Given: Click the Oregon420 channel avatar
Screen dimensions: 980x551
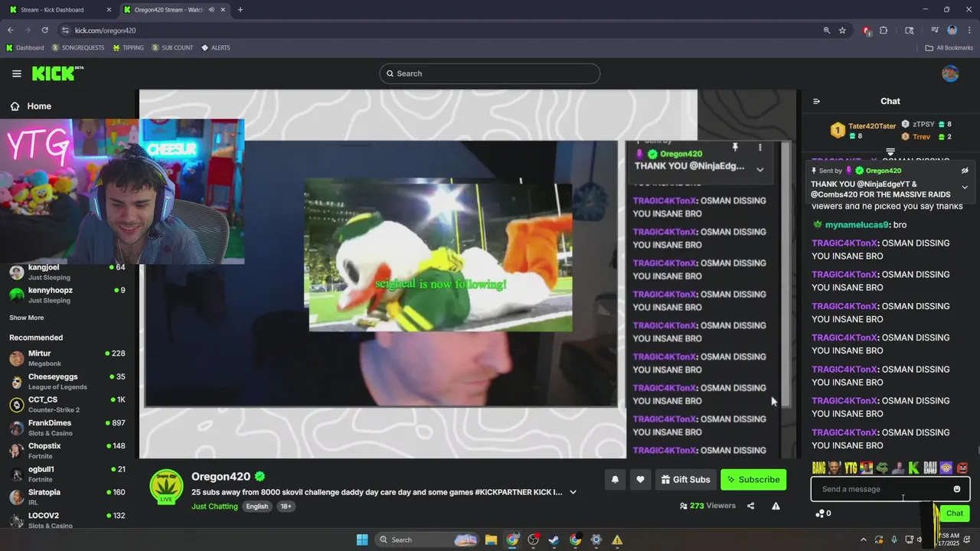Looking at the screenshot, I should pos(166,487).
